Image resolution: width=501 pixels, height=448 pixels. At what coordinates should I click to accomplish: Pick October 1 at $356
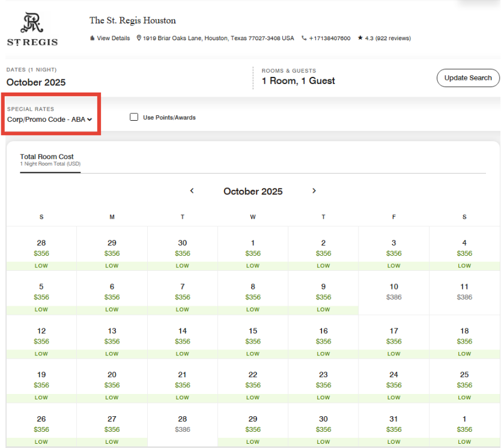tap(253, 249)
